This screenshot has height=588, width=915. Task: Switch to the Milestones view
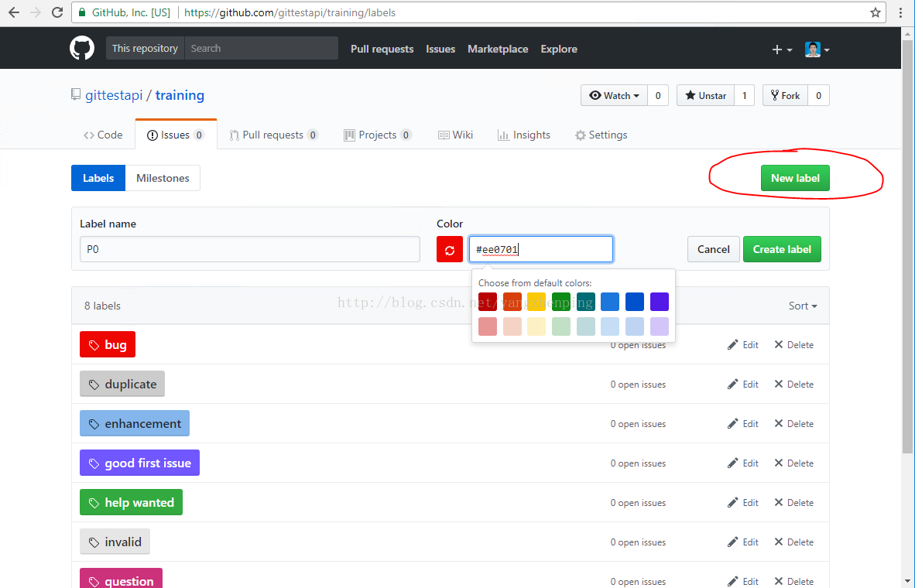[163, 178]
